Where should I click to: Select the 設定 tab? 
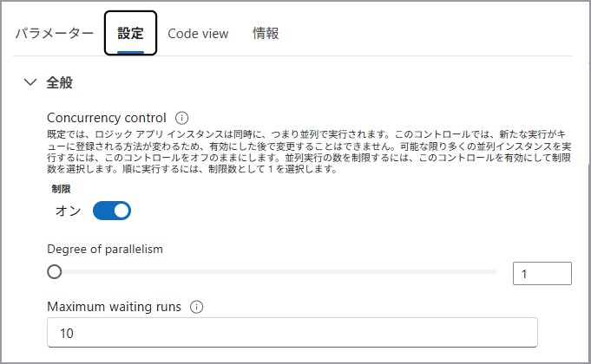pos(130,33)
